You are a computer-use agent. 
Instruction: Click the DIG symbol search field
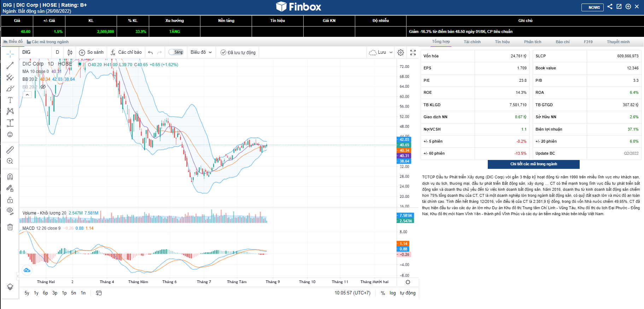(35, 52)
